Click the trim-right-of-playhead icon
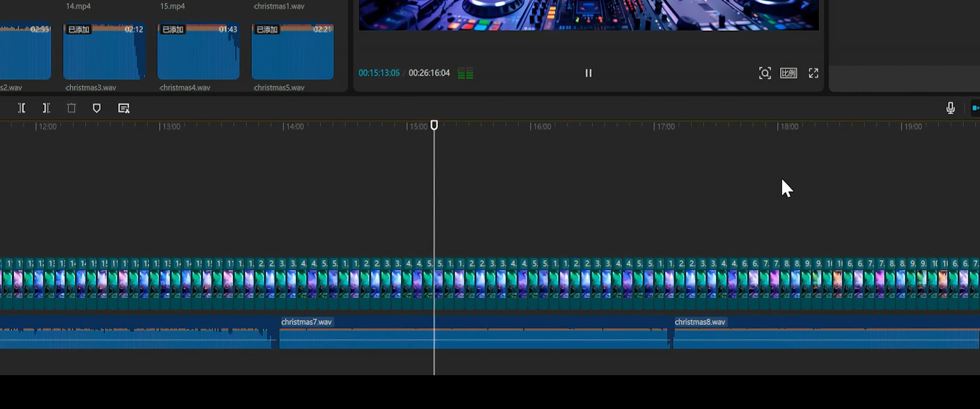This screenshot has width=980, height=409. (x=46, y=108)
